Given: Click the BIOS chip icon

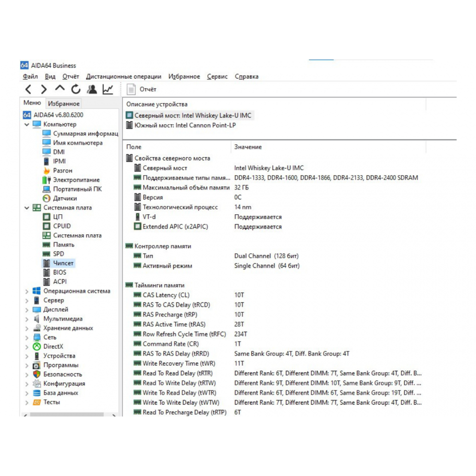Looking at the screenshot, I should click(x=47, y=273).
